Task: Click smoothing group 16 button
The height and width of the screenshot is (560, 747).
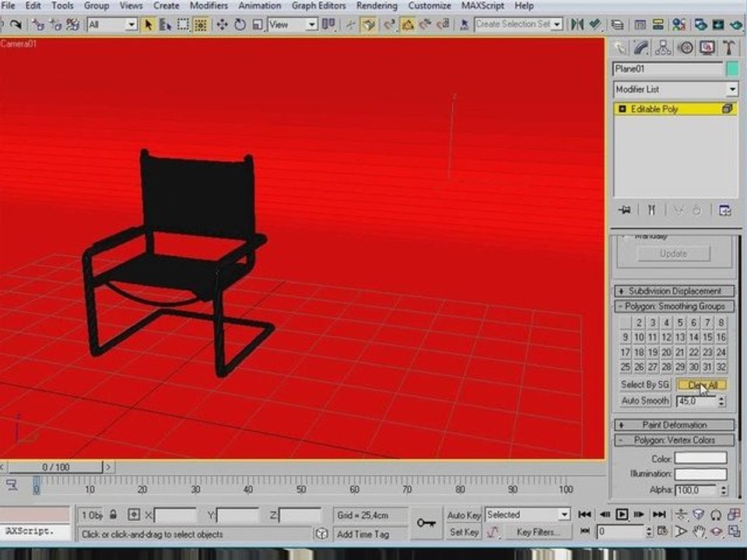Action: tap(721, 338)
